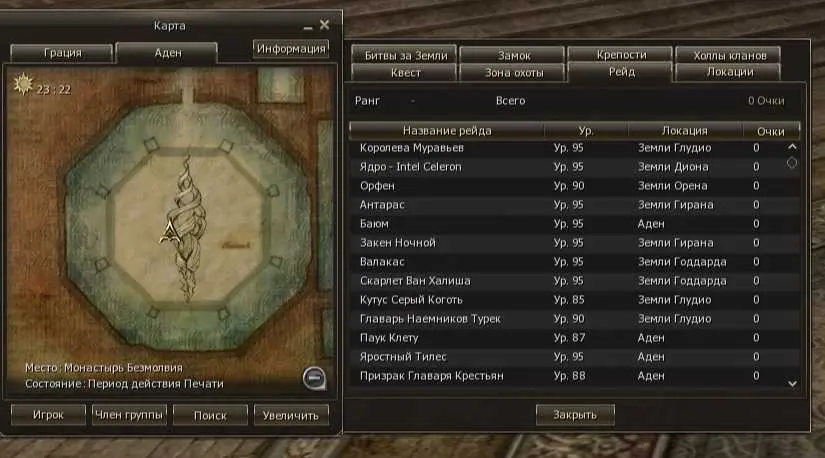
Task: Click the scroll-down arrow in raid list
Action: point(792,384)
